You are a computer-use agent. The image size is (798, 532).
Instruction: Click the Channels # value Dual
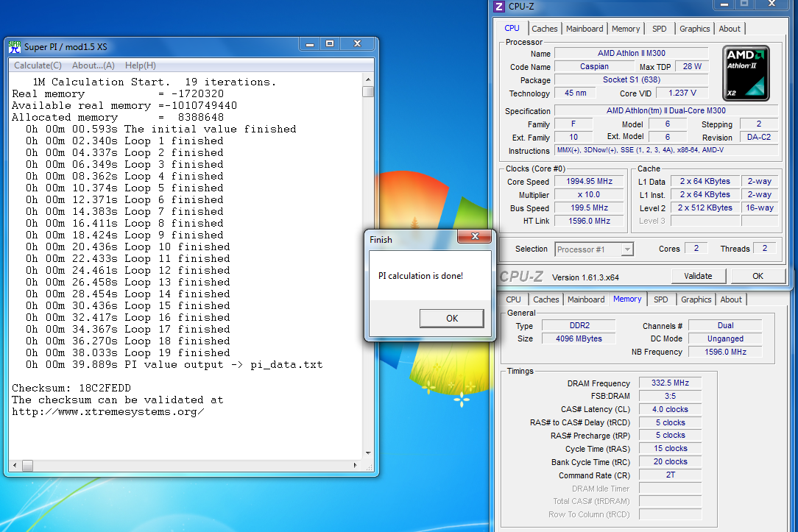pos(725,325)
